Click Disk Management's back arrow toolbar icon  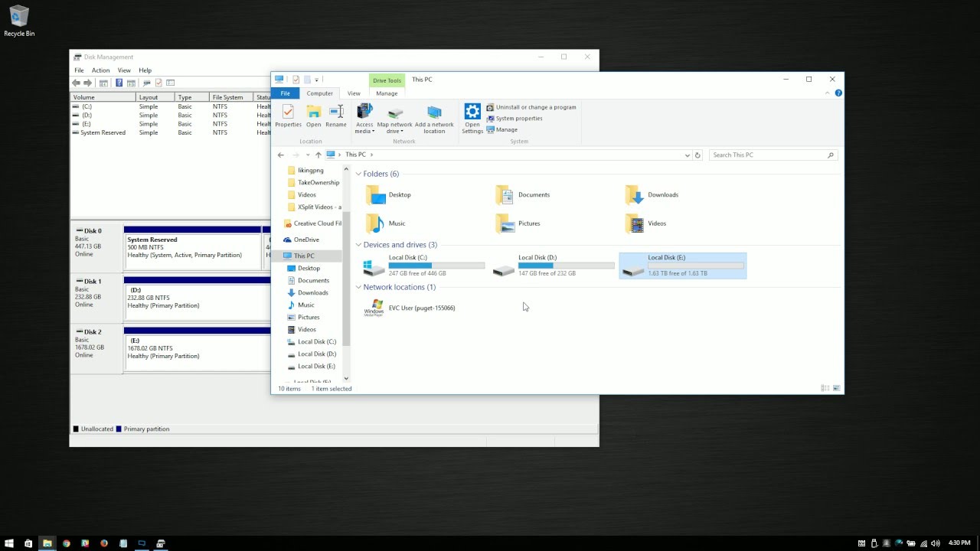[x=76, y=83]
